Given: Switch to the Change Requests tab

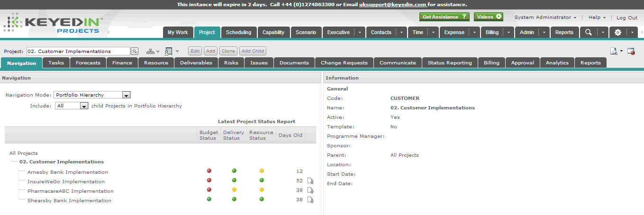Looking at the screenshot, I should click(344, 63).
